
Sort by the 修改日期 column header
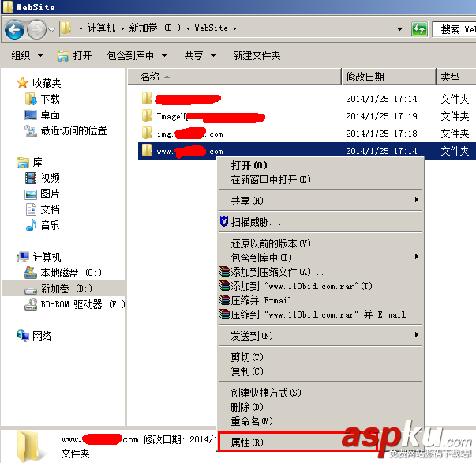pyautogui.click(x=389, y=77)
